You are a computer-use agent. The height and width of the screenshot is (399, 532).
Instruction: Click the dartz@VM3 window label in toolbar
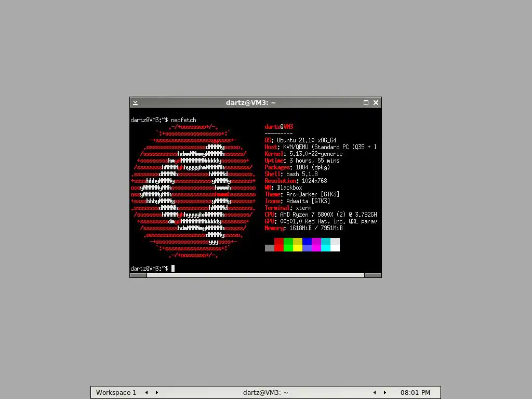tap(265, 393)
